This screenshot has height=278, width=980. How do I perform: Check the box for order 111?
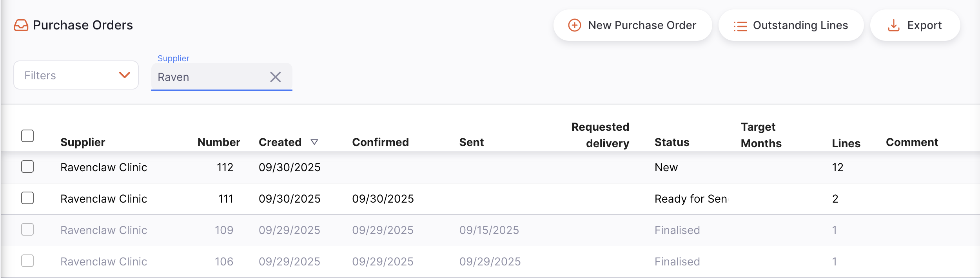27,198
